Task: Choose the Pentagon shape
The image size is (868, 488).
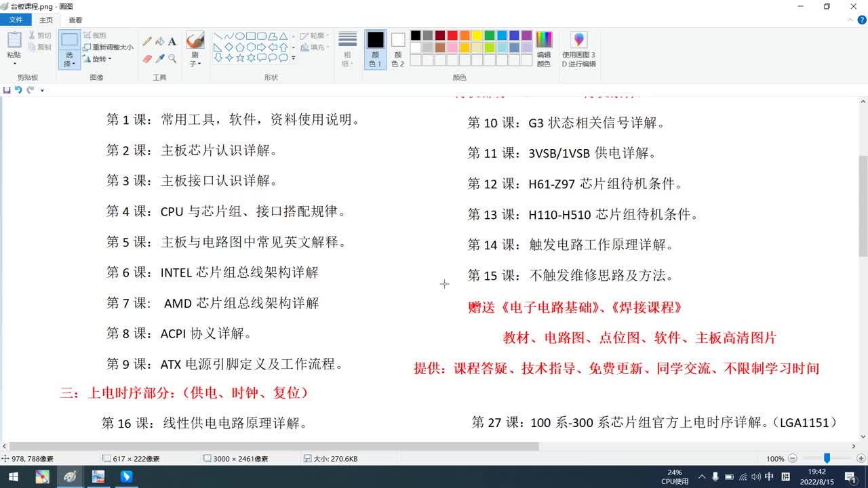Action: tap(239, 47)
